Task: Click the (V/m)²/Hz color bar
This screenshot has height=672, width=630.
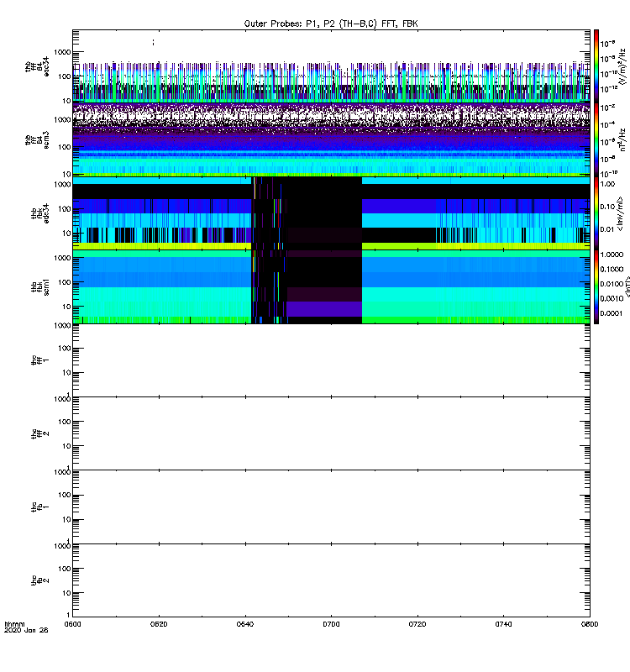Action: pos(596,66)
